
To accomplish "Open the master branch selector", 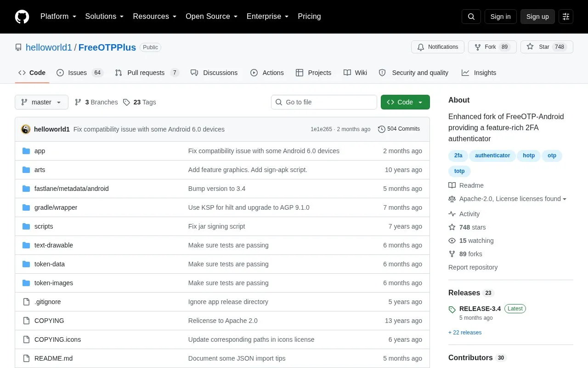I will pyautogui.click(x=41, y=102).
